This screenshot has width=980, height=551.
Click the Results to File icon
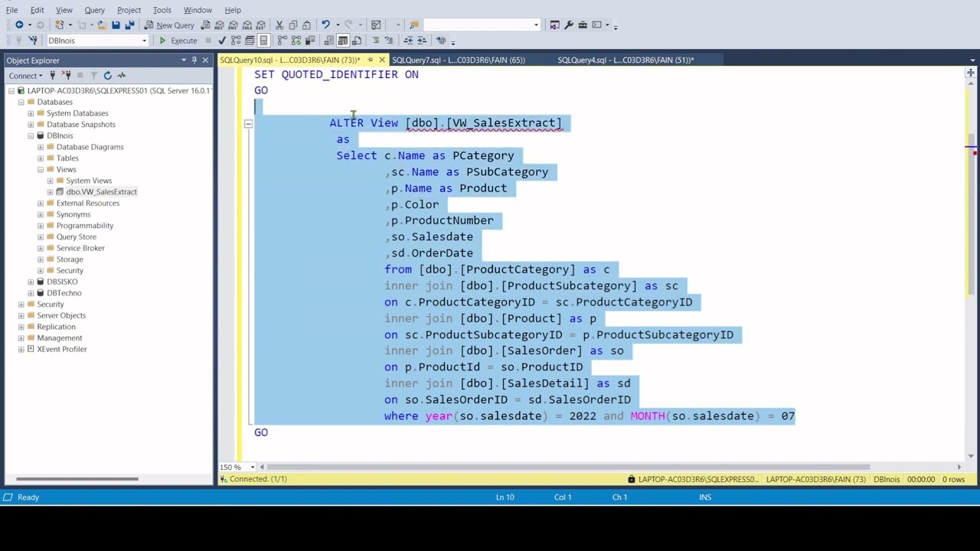pos(357,41)
